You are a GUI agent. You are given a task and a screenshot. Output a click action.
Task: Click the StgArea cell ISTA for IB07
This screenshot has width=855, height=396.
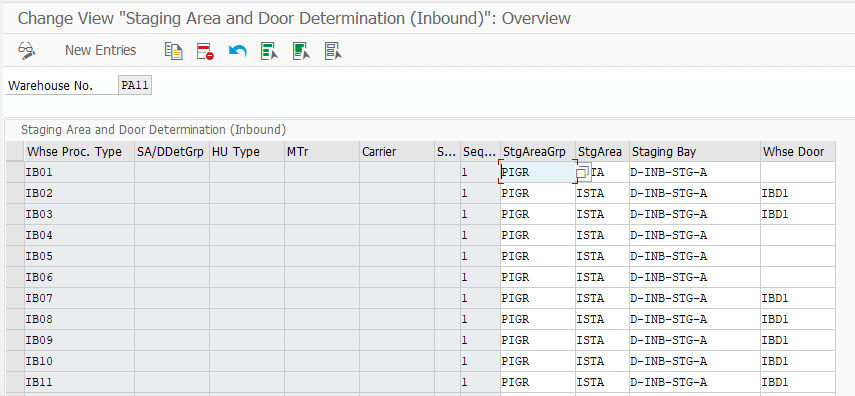click(x=602, y=298)
